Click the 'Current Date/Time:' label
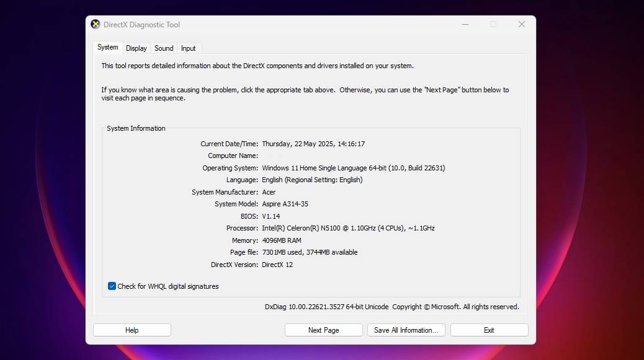This screenshot has height=360, width=644. [229, 144]
